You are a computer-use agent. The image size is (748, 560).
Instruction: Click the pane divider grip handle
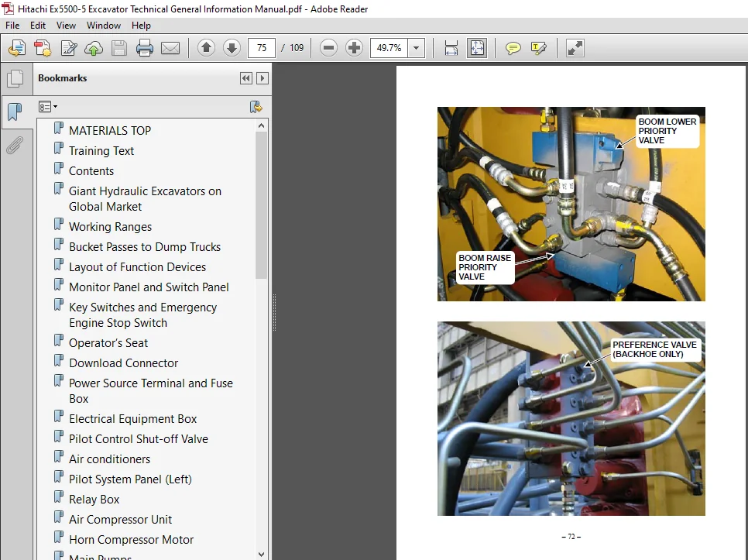pos(274,312)
